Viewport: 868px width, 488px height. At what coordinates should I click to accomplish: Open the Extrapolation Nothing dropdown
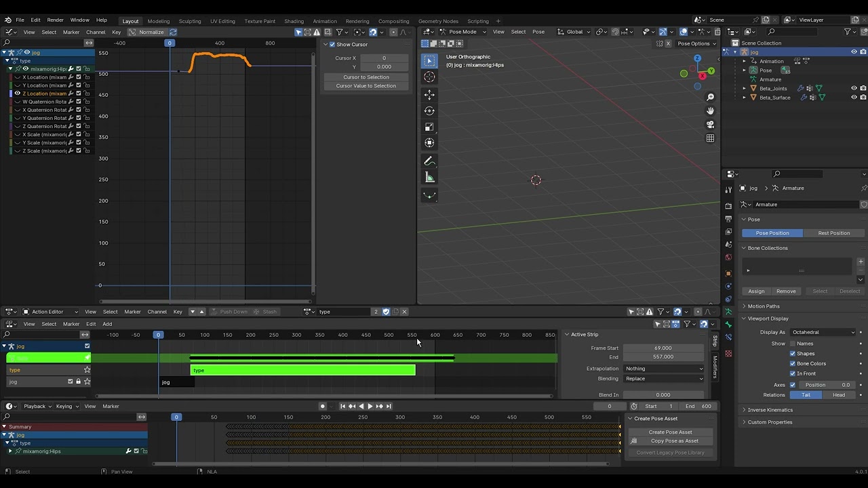[x=664, y=369]
